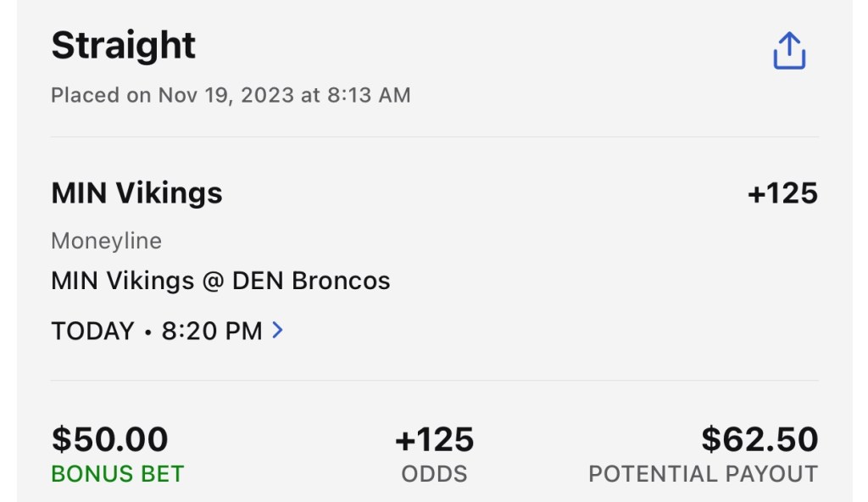This screenshot has height=502, width=868.
Task: Click the divider line above wager amount
Action: 434,380
